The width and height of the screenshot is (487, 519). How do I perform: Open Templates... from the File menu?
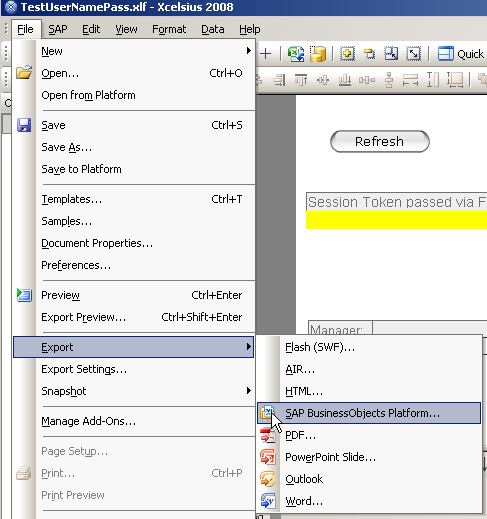click(133, 199)
